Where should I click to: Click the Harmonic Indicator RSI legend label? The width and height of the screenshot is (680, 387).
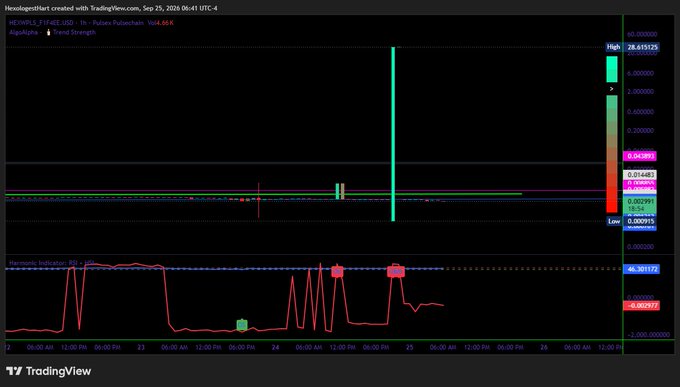pyautogui.click(x=52, y=263)
